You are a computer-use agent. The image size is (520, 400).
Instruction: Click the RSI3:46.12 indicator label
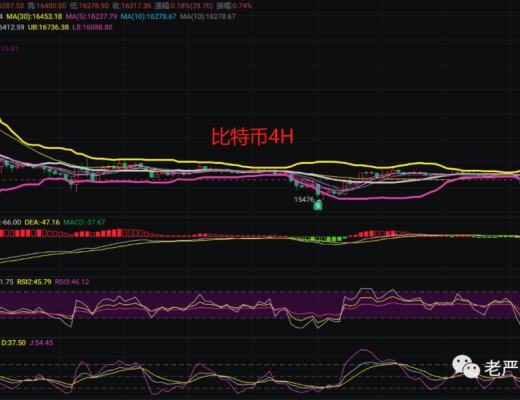pos(72,282)
